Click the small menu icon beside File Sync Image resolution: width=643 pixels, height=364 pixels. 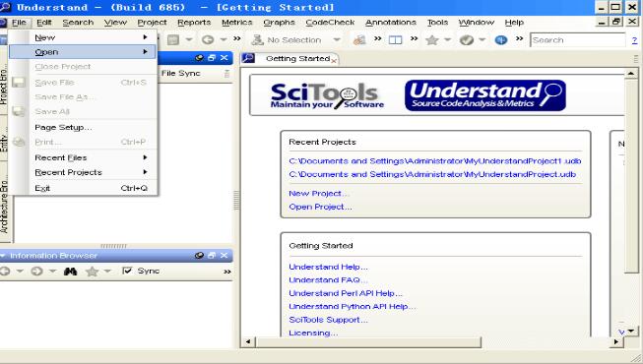(226, 74)
